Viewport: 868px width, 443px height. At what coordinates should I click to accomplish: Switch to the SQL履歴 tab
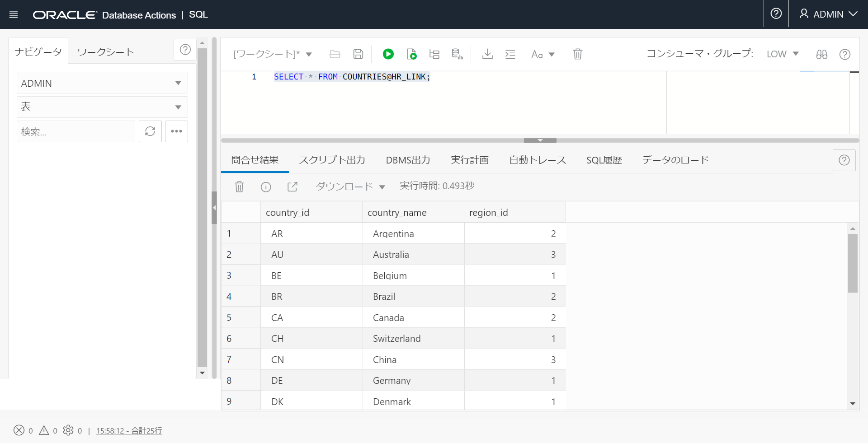pos(604,160)
